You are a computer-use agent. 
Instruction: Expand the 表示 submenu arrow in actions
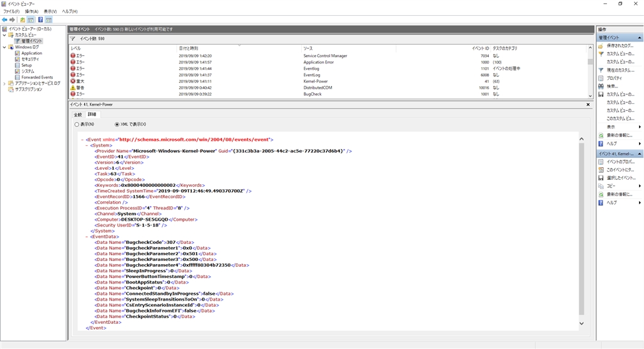[x=640, y=127]
